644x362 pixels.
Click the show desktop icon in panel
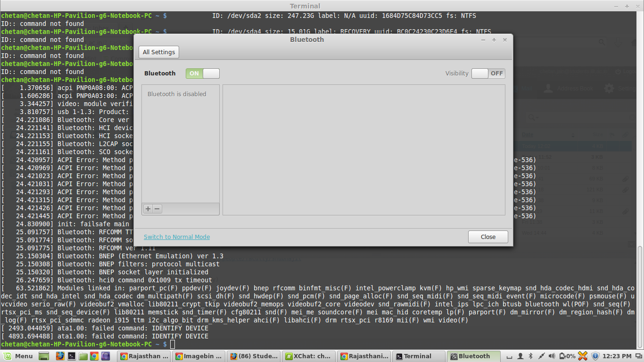click(44, 356)
